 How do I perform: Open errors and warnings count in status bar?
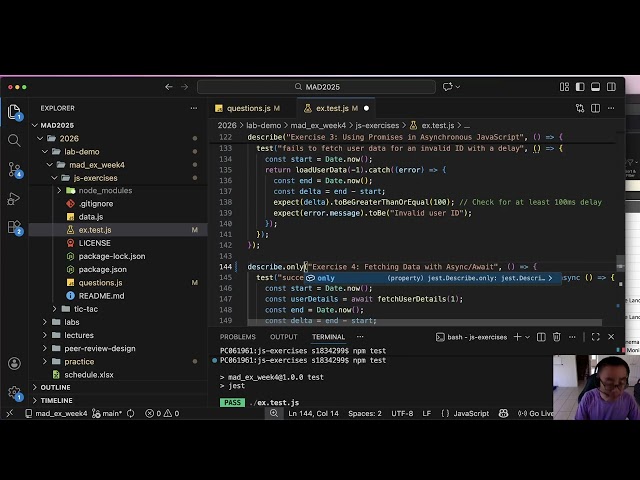coord(162,413)
